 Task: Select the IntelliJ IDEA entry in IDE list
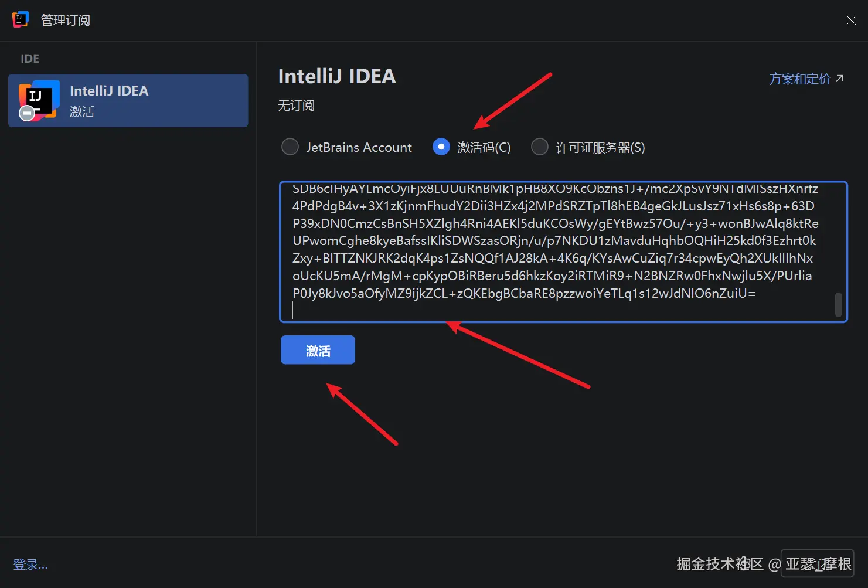[x=128, y=100]
